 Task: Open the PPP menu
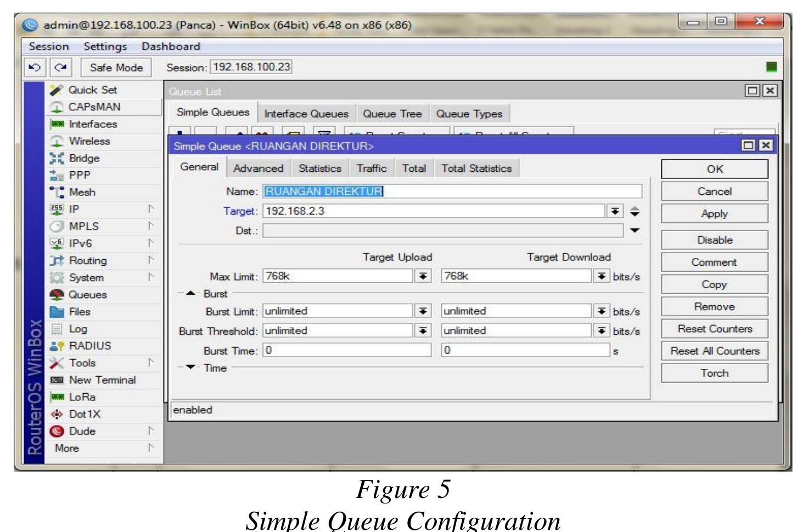click(x=79, y=175)
